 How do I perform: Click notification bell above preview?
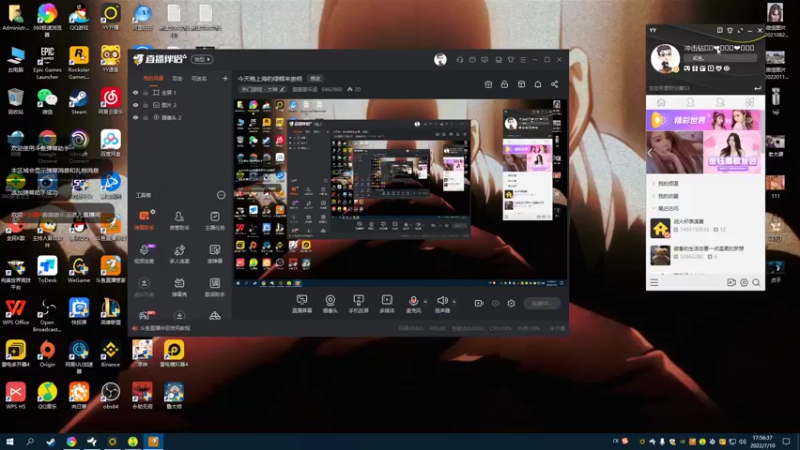coord(538,84)
